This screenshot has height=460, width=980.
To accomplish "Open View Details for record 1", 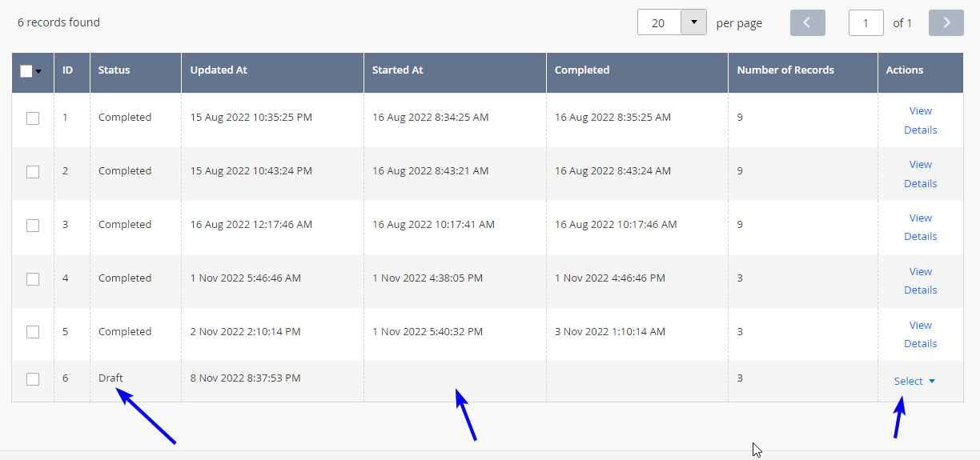I will (x=921, y=120).
